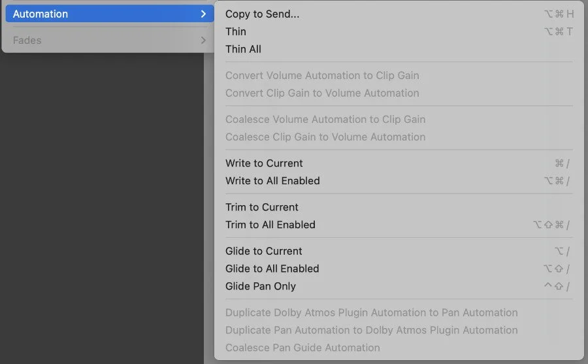Select Coalesce Volume Automation to Clip Gain
Screen dimensions: 588x364
tap(399, 120)
